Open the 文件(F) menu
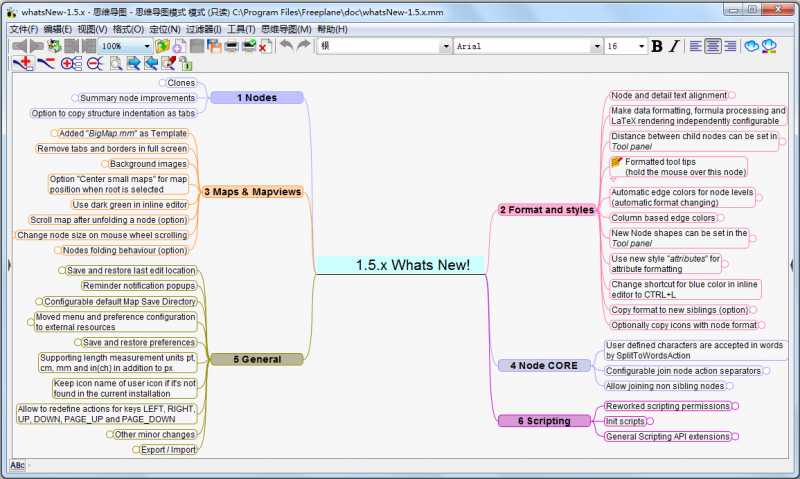Viewport: 800px width, 479px height. 23,29
